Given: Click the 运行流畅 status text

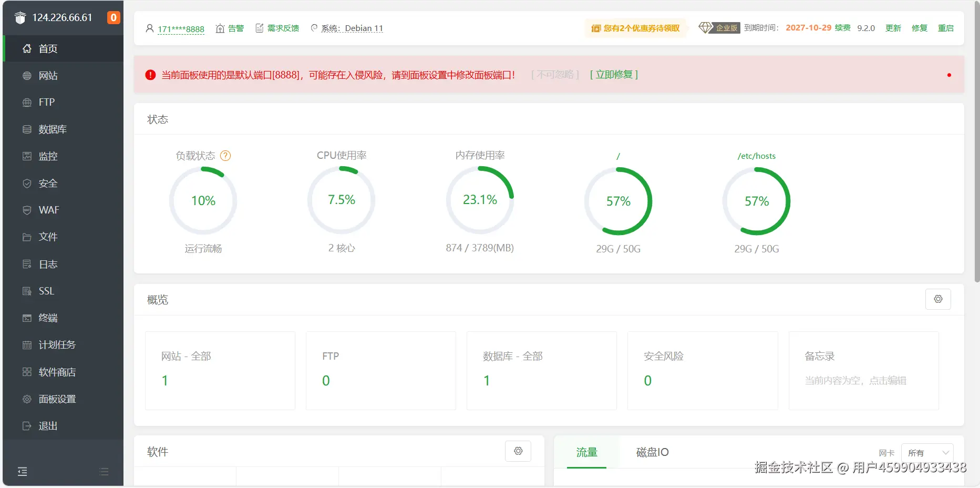Looking at the screenshot, I should pos(203,248).
